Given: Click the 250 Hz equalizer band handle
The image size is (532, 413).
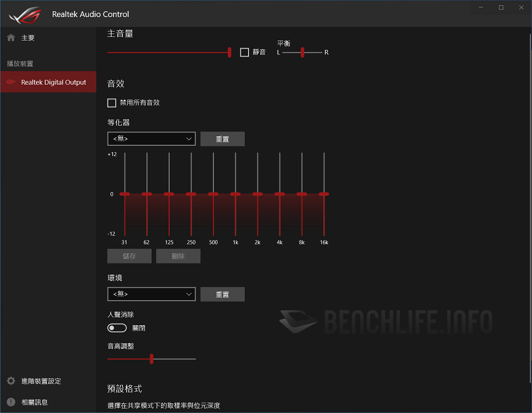Looking at the screenshot, I should pos(191,194).
